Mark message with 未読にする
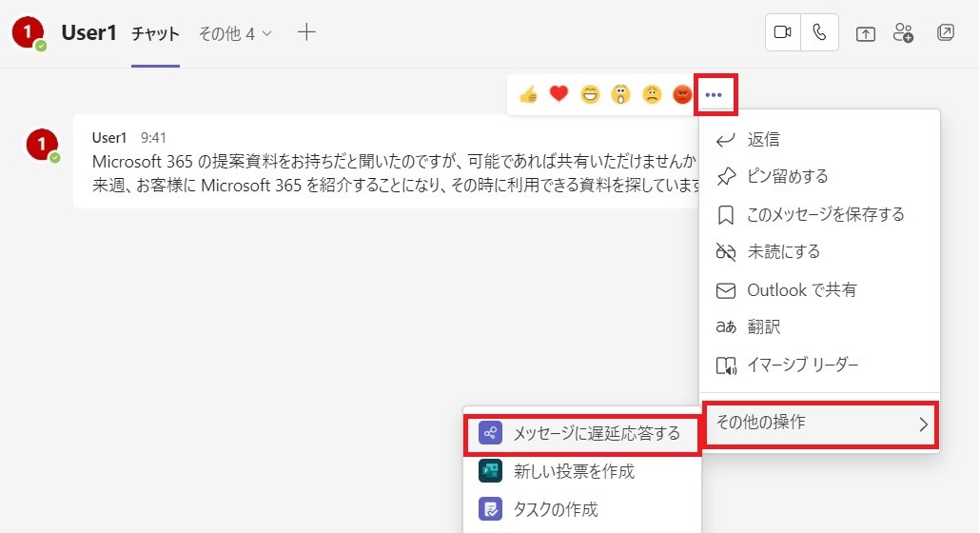 [x=819, y=252]
